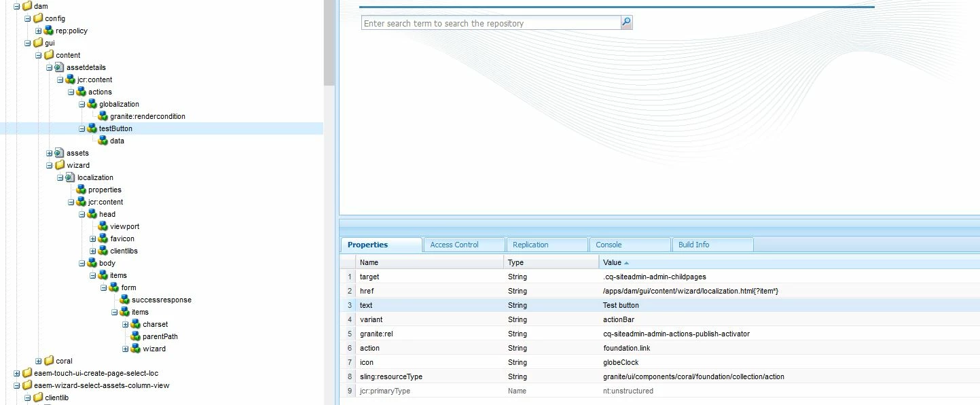Select the granite:rel property row

click(x=660, y=334)
